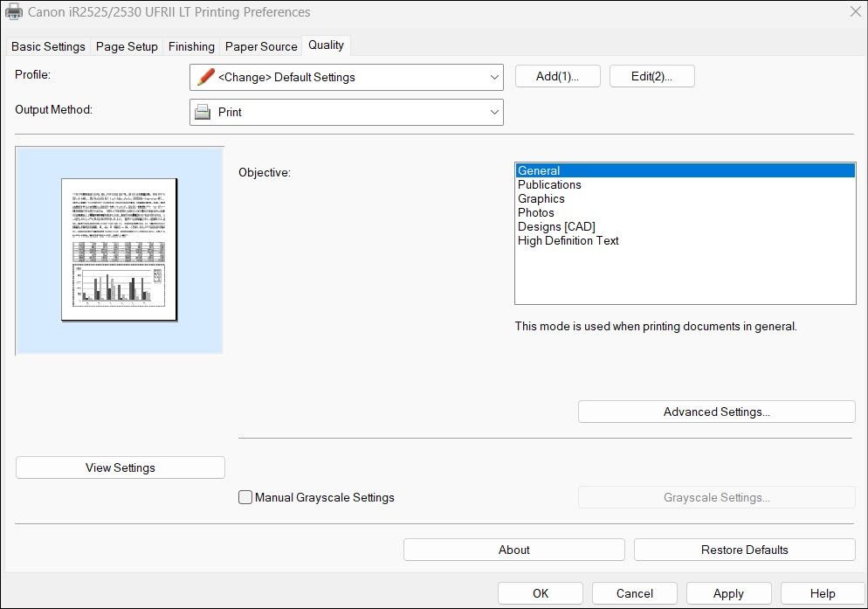Click the printer icon in the title bar
Screen dimensions: 868x609
click(16, 11)
